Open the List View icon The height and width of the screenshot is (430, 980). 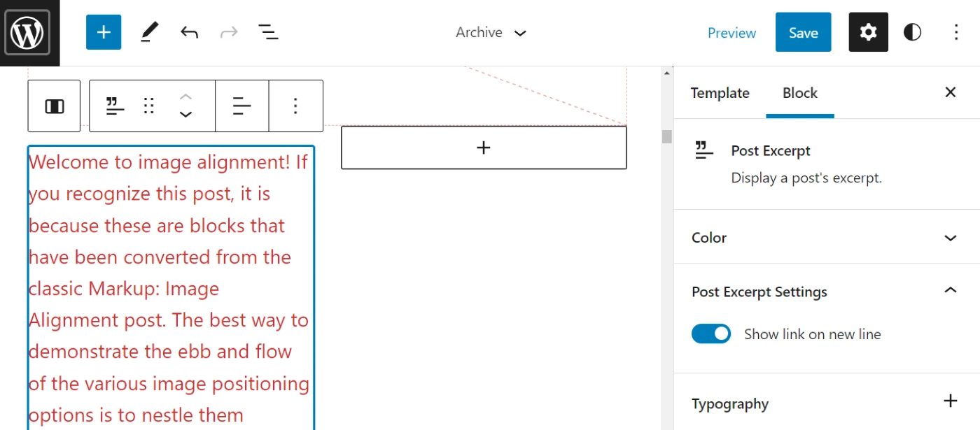(x=268, y=32)
